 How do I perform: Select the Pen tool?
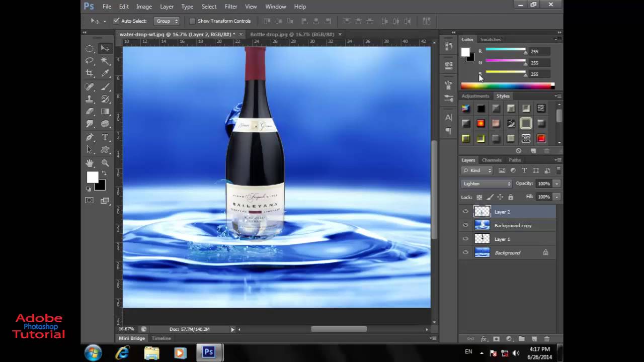[90, 137]
